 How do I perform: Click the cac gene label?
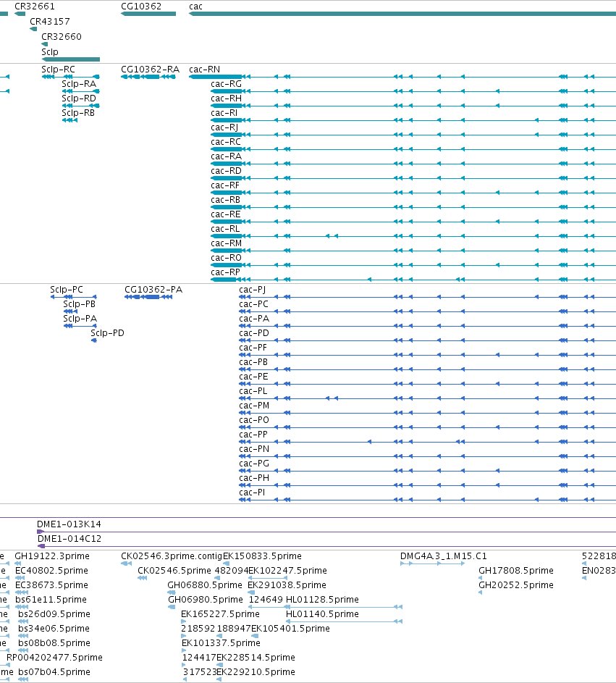(195, 7)
